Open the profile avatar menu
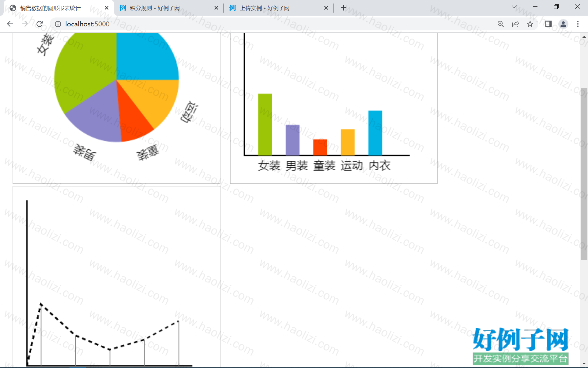The width and height of the screenshot is (588, 368). (x=563, y=24)
